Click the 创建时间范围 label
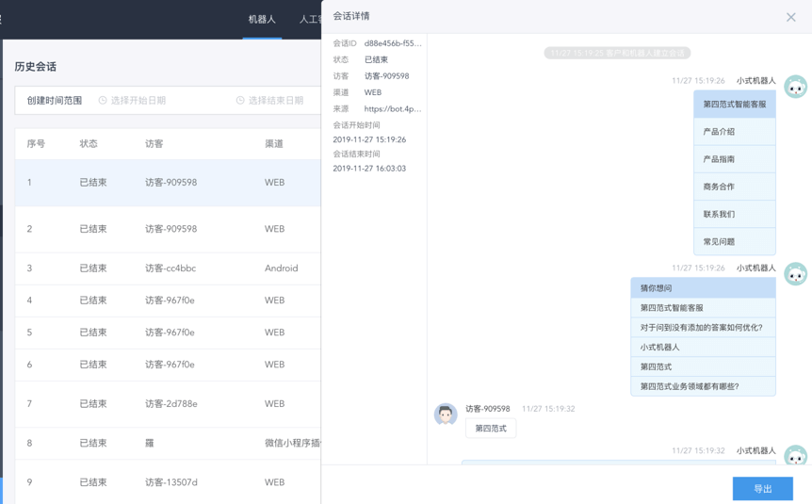The width and height of the screenshot is (812, 504). 55,101
